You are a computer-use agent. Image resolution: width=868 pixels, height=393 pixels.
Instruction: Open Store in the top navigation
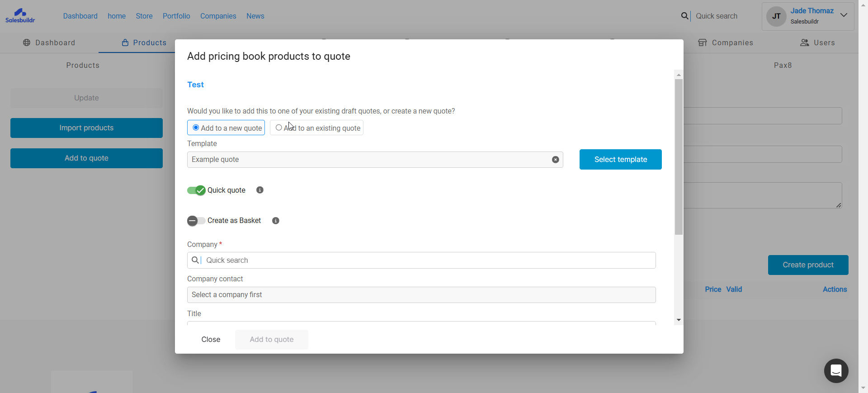click(x=144, y=16)
